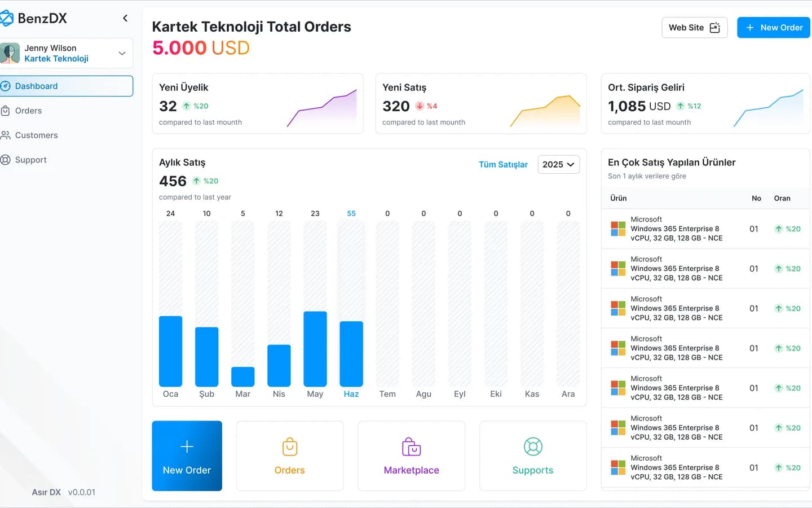The height and width of the screenshot is (508, 812).
Task: Click the Web Site external-link icon
Action: point(715,28)
